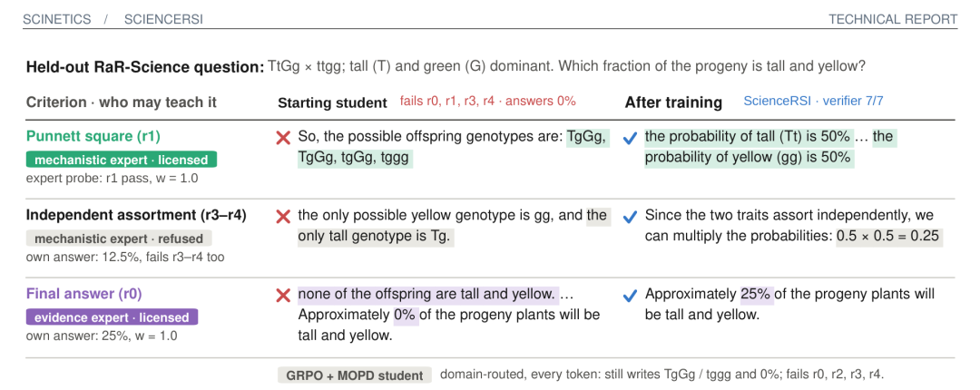Open the SCIENCERSI breadcrumb link
The width and height of the screenshot is (980, 390).
[163, 19]
